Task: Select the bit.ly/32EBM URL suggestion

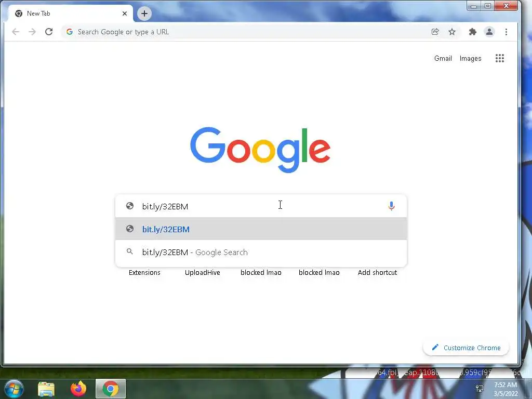Action: 261,229
